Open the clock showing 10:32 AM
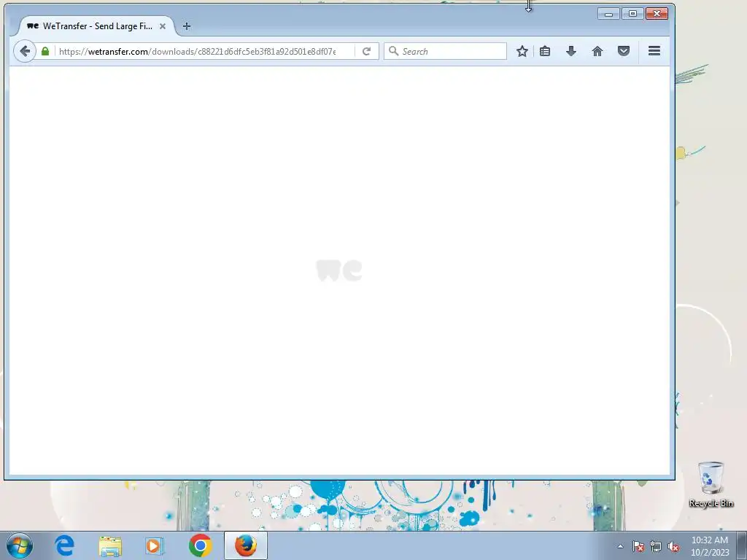This screenshot has height=560, width=747. (710, 546)
